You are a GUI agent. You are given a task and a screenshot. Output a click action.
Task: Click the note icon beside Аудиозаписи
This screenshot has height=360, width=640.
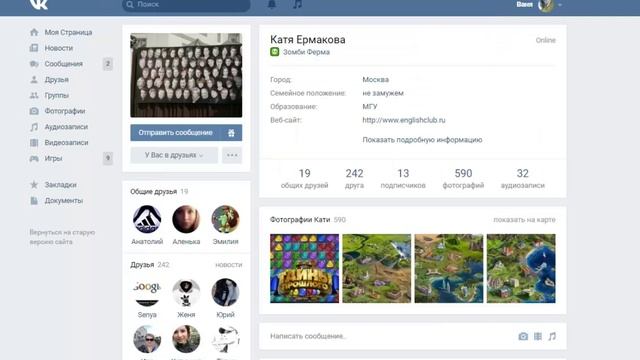34,127
